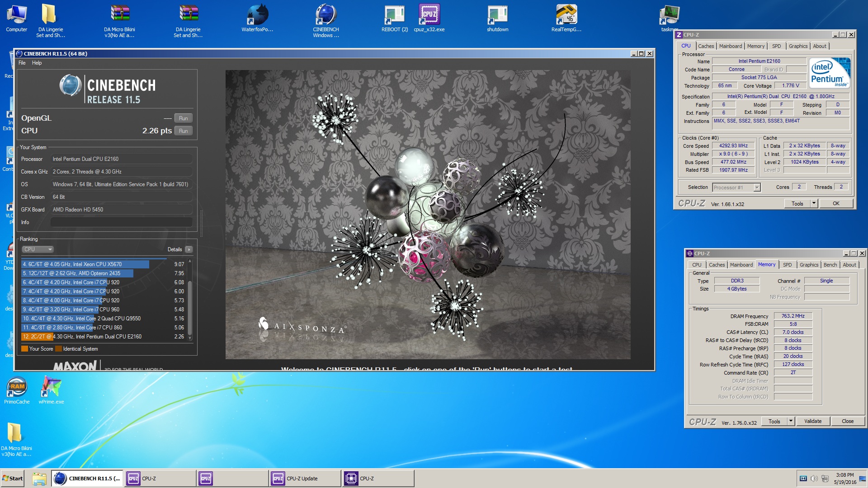Image resolution: width=868 pixels, height=488 pixels.
Task: Select the Core 2 Quad Q9550 ranking row
Action: pos(104,319)
